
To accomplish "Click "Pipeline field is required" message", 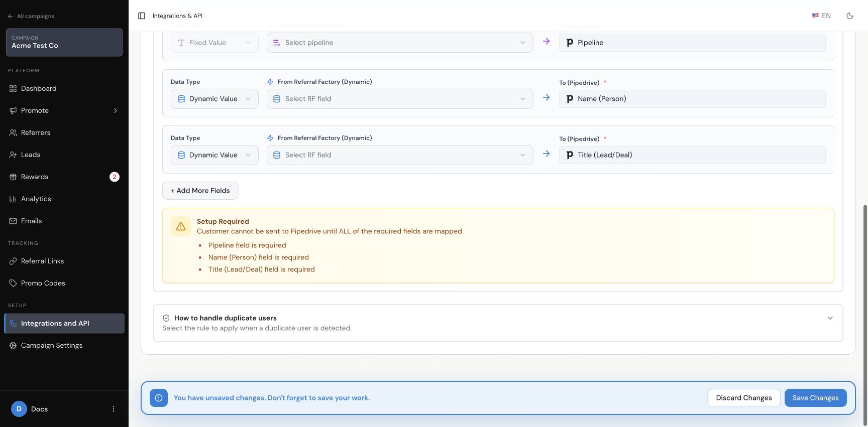I will point(247,245).
